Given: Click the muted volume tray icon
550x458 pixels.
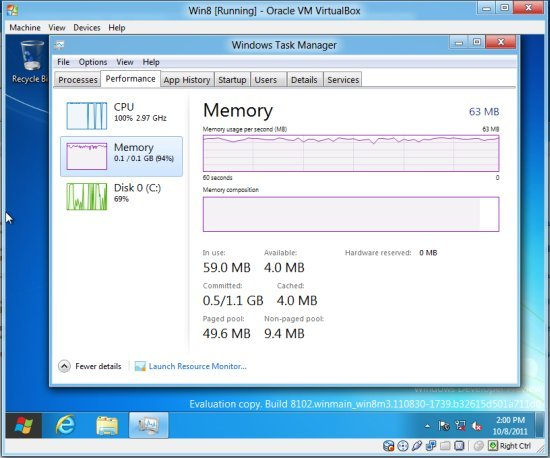Looking at the screenshot, I should click(x=477, y=426).
